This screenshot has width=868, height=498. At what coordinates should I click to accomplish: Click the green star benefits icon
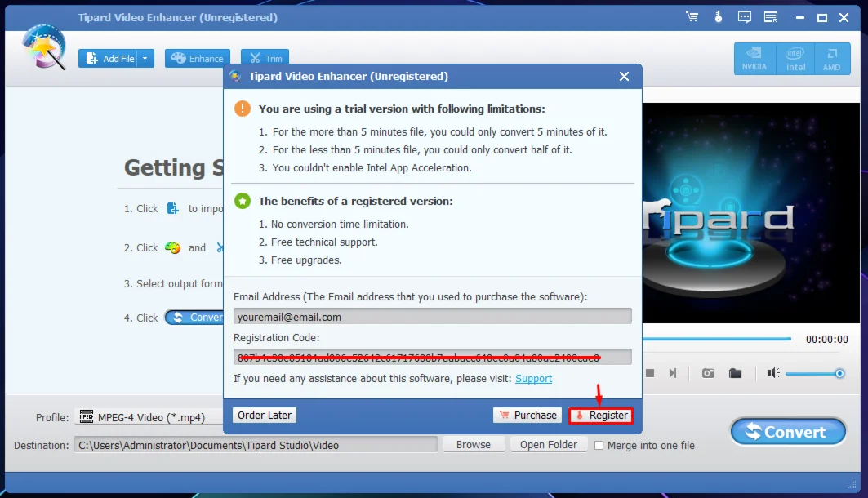tap(243, 201)
